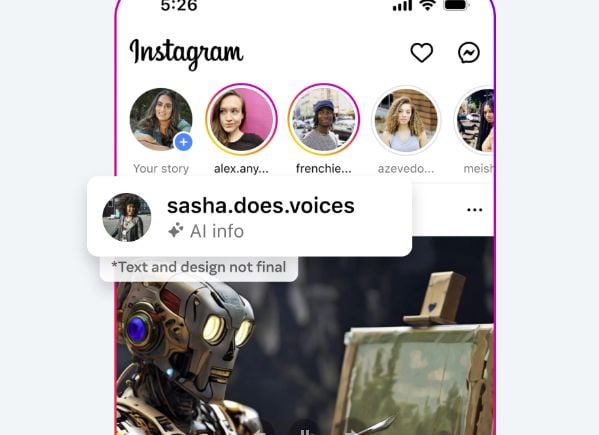Check the battery status icon
599x435 pixels.
tap(456, 5)
